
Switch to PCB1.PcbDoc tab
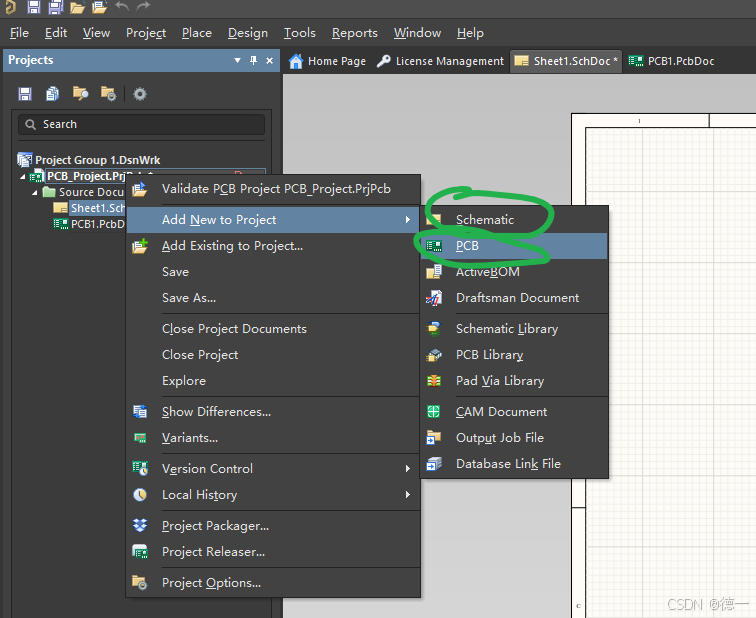[x=672, y=61]
